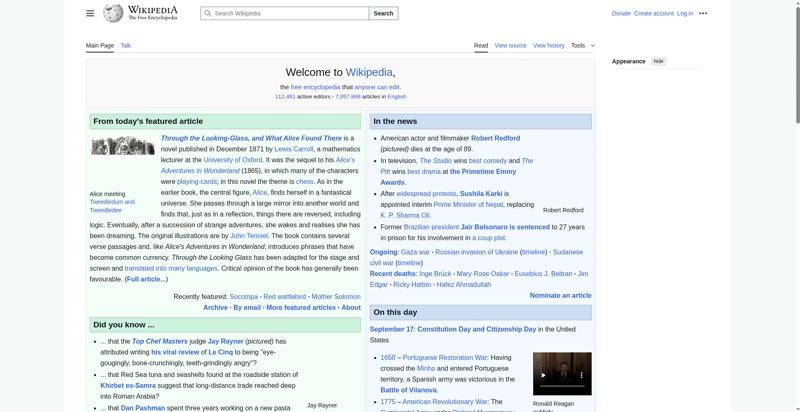Open video options three-dot menu

(581, 375)
